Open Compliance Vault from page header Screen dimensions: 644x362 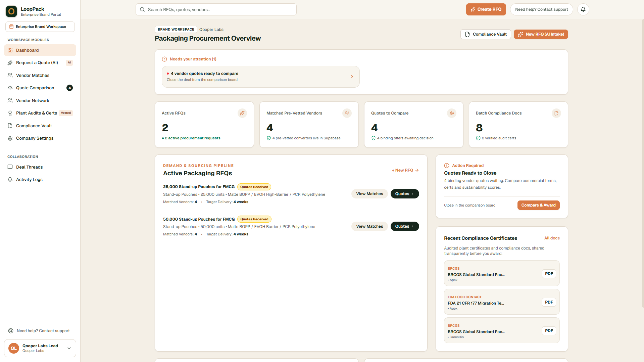coord(486,34)
